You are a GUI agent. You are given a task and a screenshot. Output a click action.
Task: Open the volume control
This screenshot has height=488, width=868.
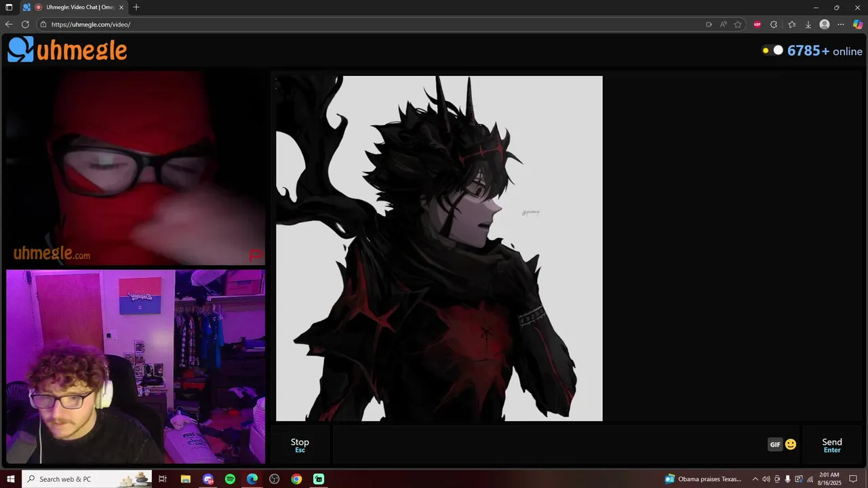tap(766, 479)
